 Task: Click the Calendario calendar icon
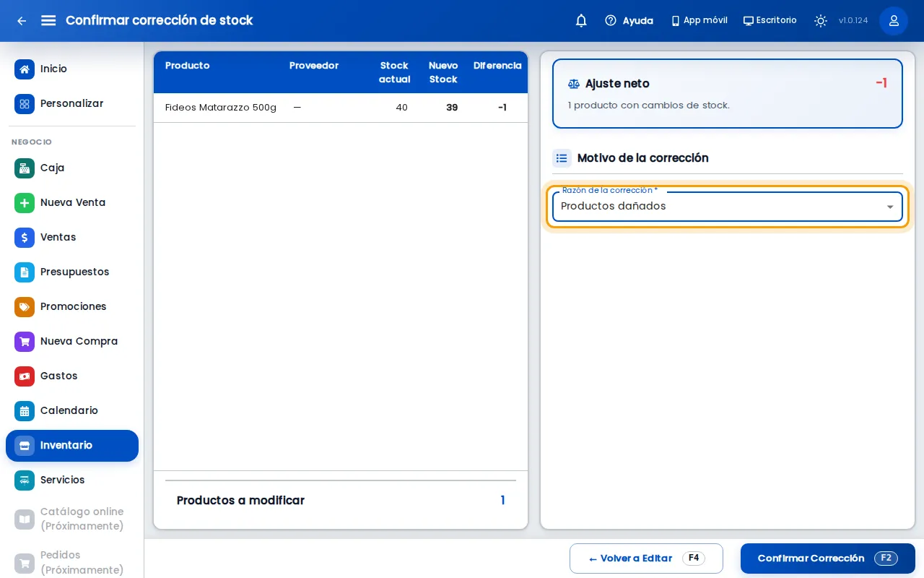25,411
